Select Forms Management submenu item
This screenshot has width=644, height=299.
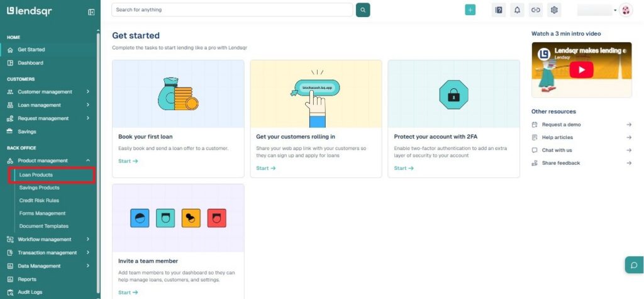point(42,213)
